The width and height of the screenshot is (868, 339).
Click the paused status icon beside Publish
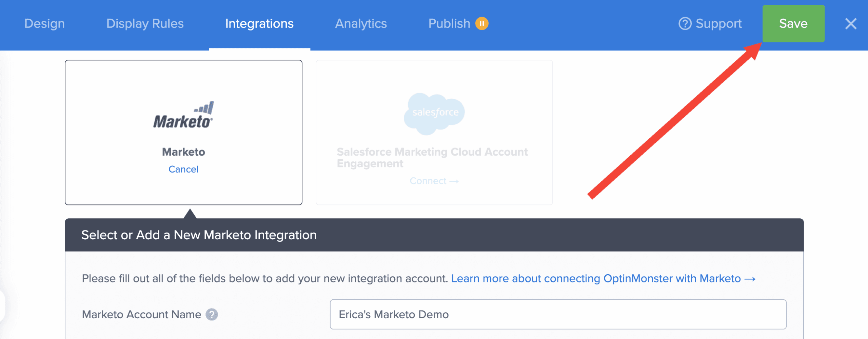pyautogui.click(x=482, y=24)
